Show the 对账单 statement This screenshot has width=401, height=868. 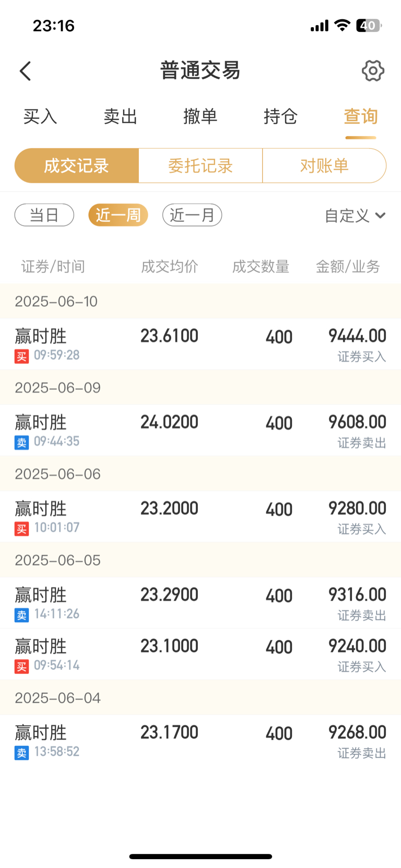pos(324,166)
